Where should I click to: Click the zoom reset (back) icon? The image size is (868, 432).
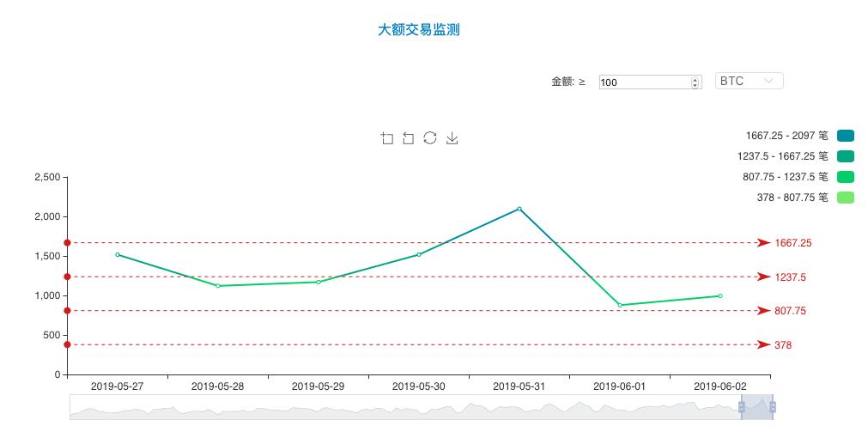[409, 138]
